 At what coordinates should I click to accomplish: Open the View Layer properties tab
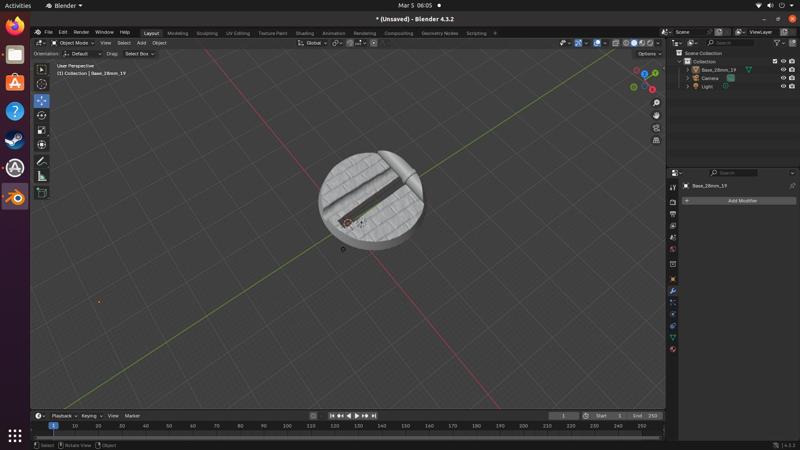pyautogui.click(x=673, y=226)
